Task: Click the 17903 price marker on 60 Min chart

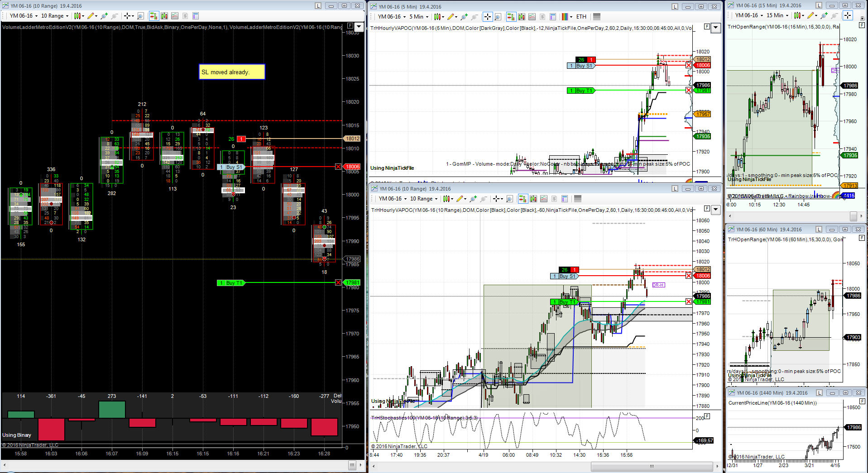Action: (x=853, y=337)
